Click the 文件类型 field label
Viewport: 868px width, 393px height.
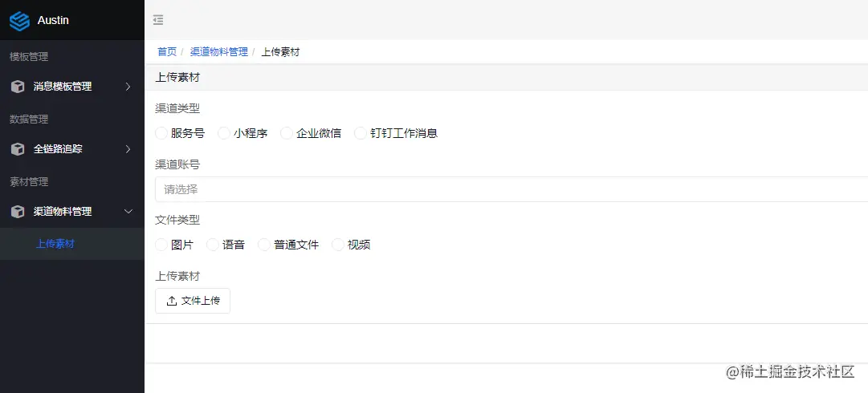177,220
